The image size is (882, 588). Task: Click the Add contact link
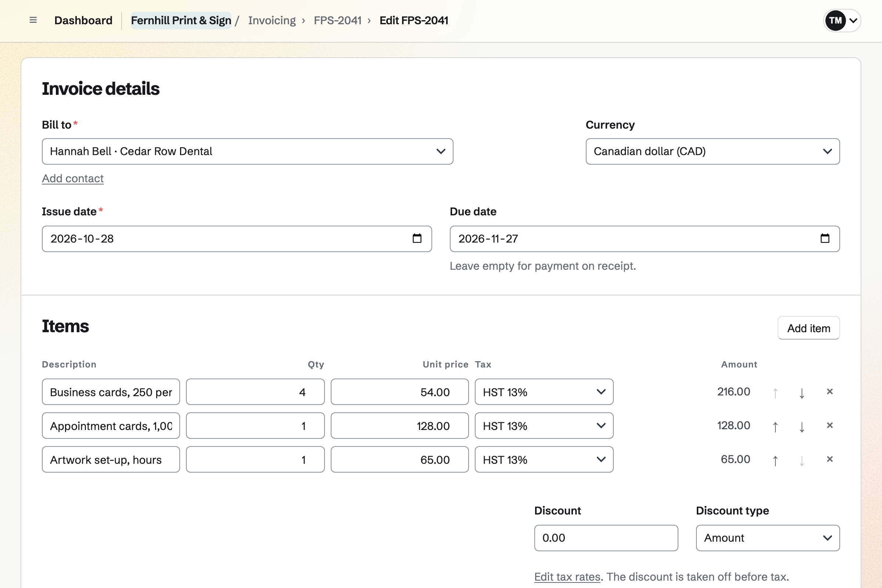(x=73, y=179)
